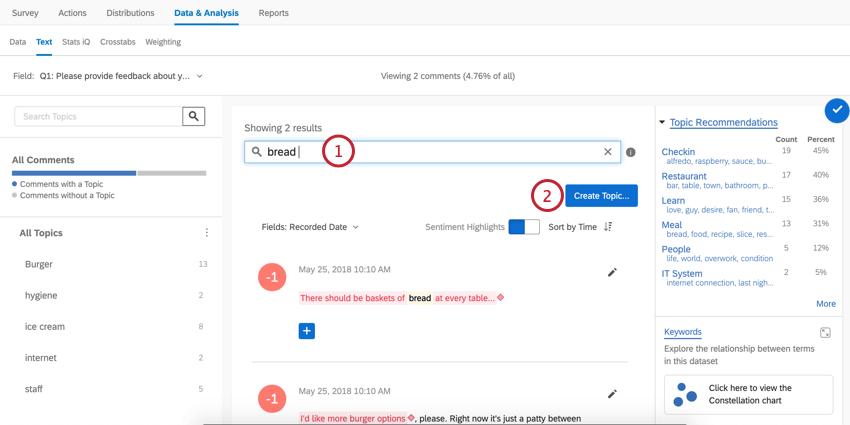This screenshot has width=850, height=425.
Task: Click the blue checkmark circle icon
Action: coord(837,110)
